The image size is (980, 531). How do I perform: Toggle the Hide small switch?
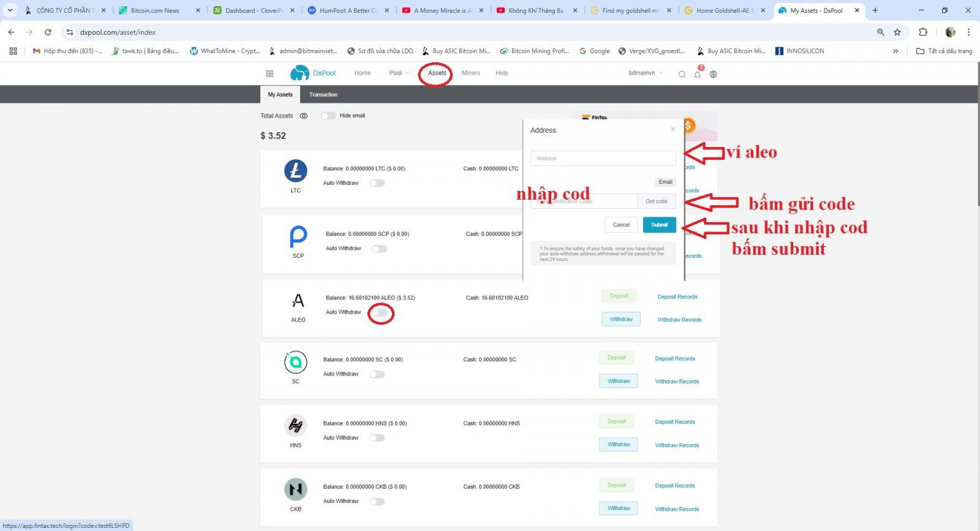coord(328,116)
